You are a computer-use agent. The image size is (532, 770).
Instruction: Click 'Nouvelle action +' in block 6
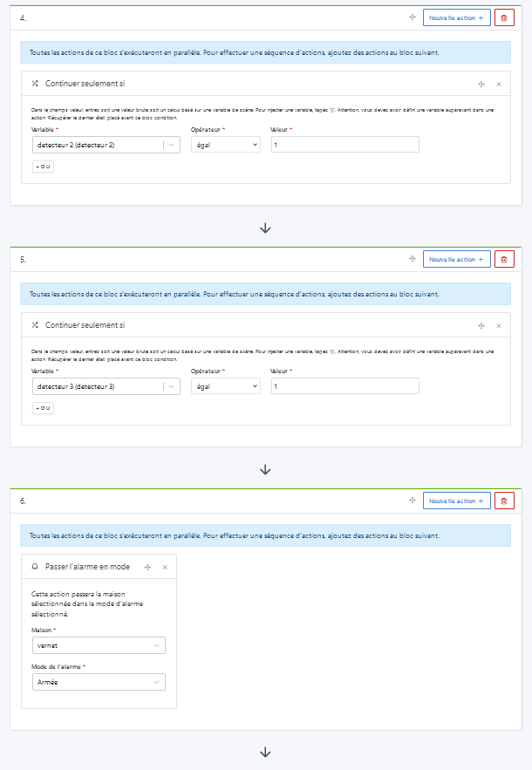[456, 501]
